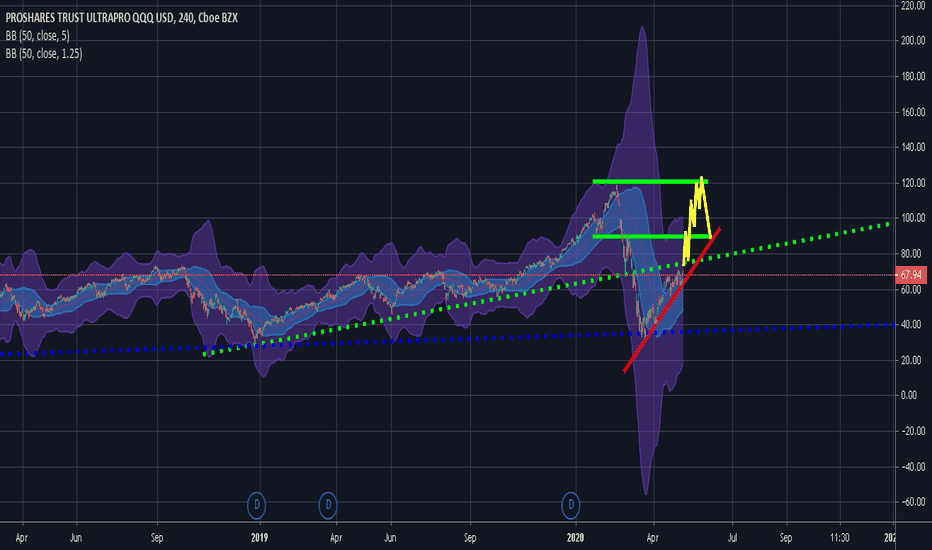Select the lower green horizontal line near 90

tap(652, 237)
